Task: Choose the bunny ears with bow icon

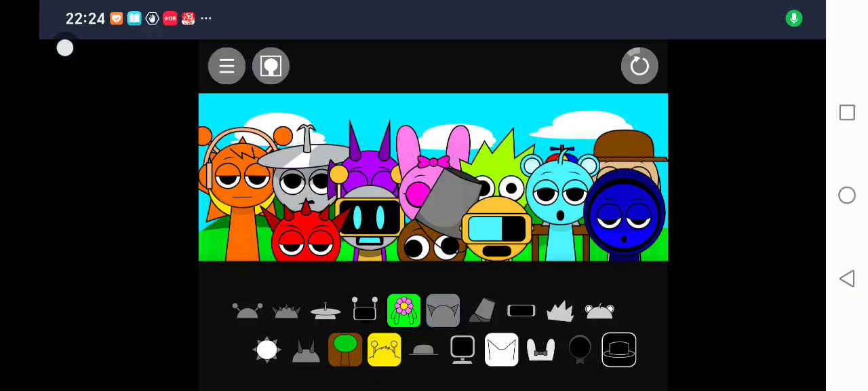Action: click(x=541, y=350)
